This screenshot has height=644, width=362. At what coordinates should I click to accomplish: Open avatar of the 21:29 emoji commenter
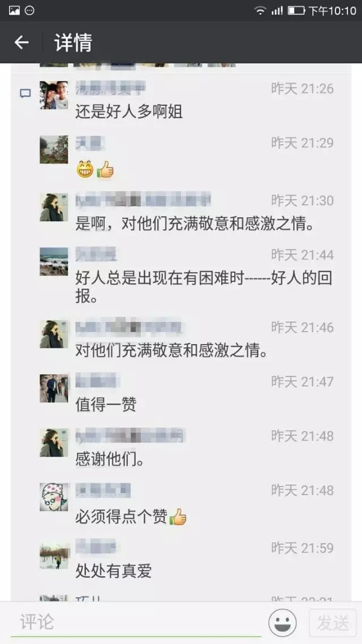pos(54,149)
